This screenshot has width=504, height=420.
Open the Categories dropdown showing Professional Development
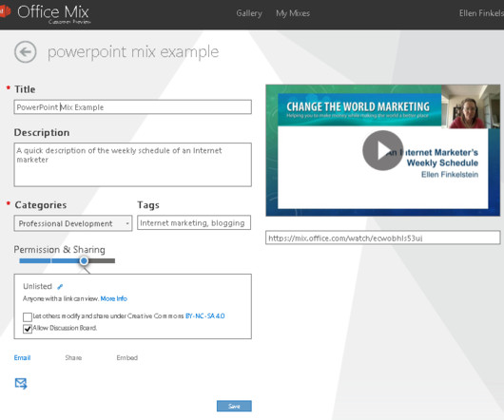[73, 223]
